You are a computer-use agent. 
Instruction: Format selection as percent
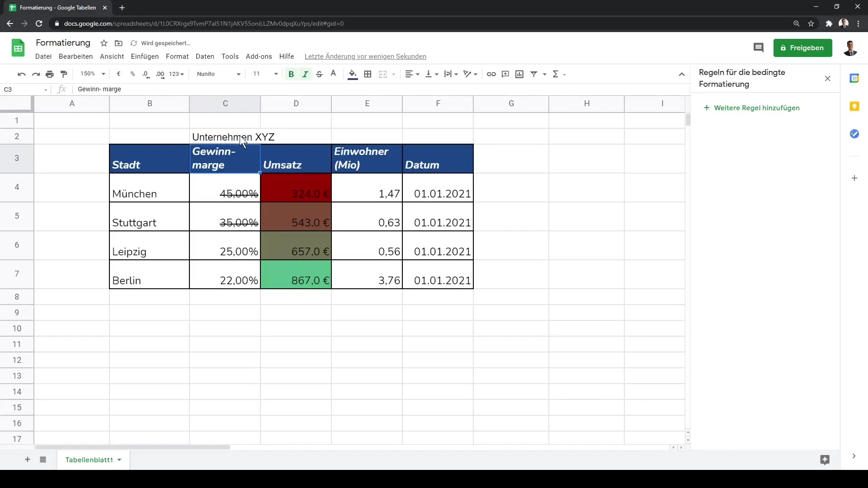(x=132, y=74)
